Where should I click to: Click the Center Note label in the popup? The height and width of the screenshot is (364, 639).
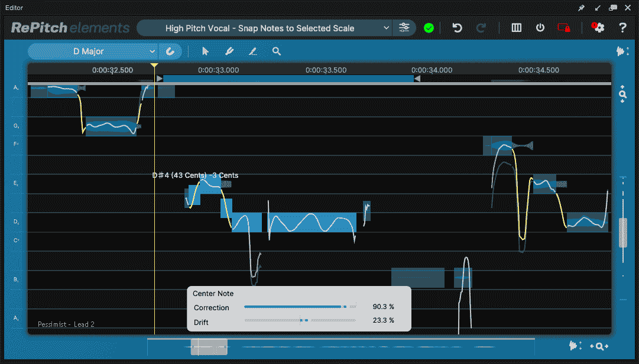point(213,293)
